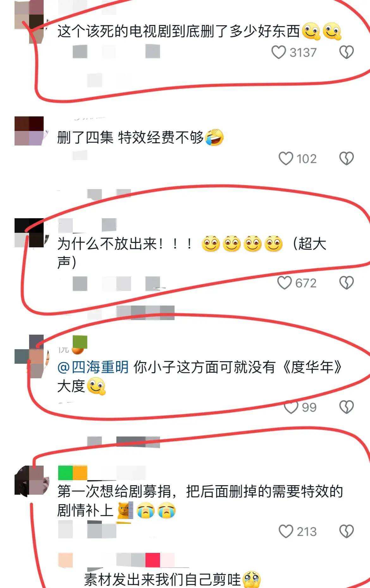Open avatar beside 删了四集 comment
This screenshot has height=588, width=370.
pyautogui.click(x=29, y=131)
